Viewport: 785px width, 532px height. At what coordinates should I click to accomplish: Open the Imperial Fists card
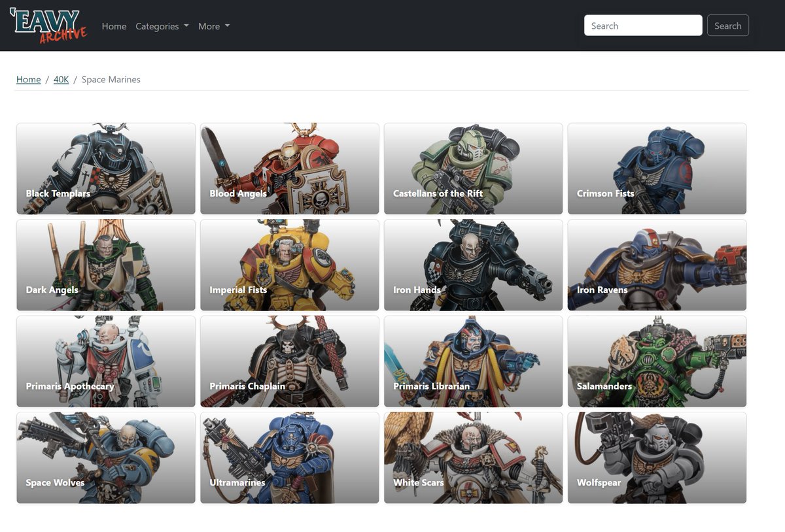[x=290, y=265]
